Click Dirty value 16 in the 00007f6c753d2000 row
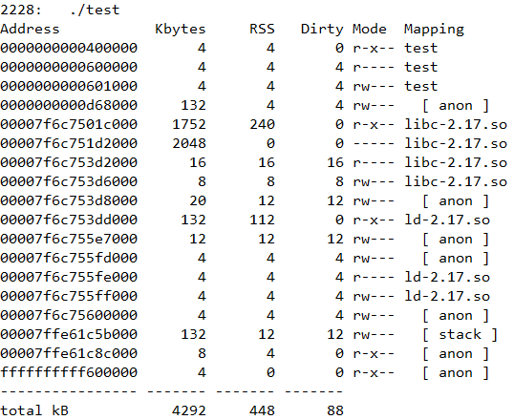Image resolution: width=514 pixels, height=420 pixels. pyautogui.click(x=335, y=162)
